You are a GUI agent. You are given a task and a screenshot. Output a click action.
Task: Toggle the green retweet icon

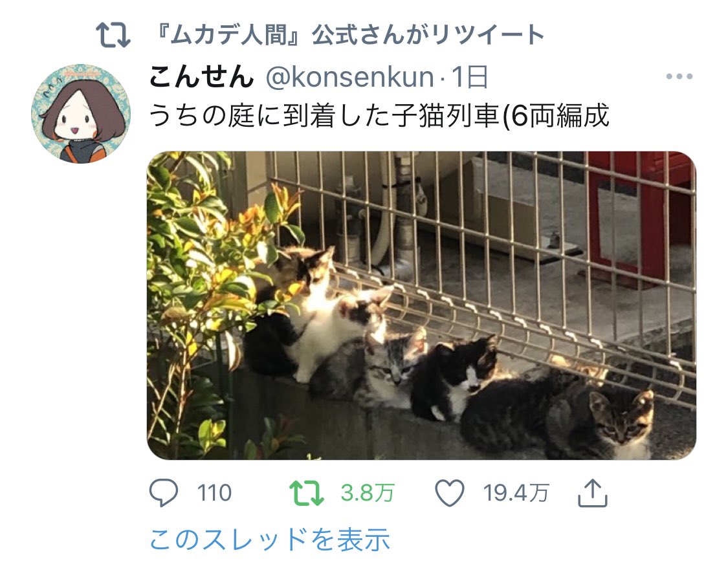click(x=307, y=493)
